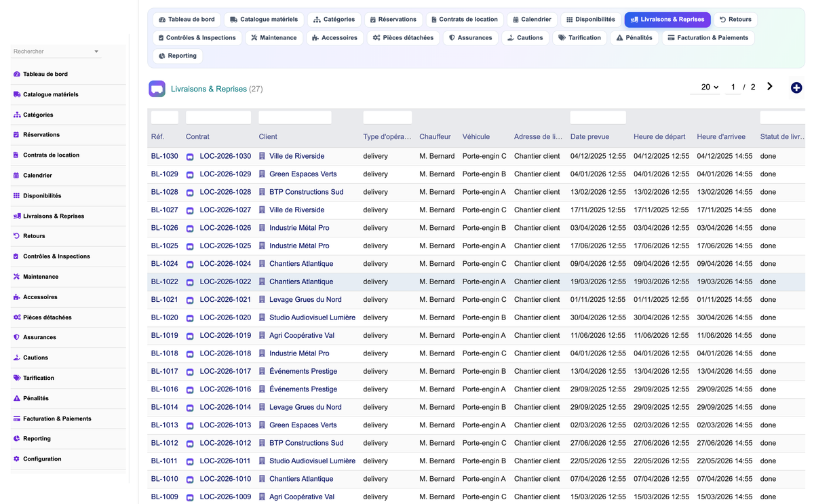This screenshot has width=814, height=504.
Task: Click the Accessoires sidebar icon
Action: (17, 297)
